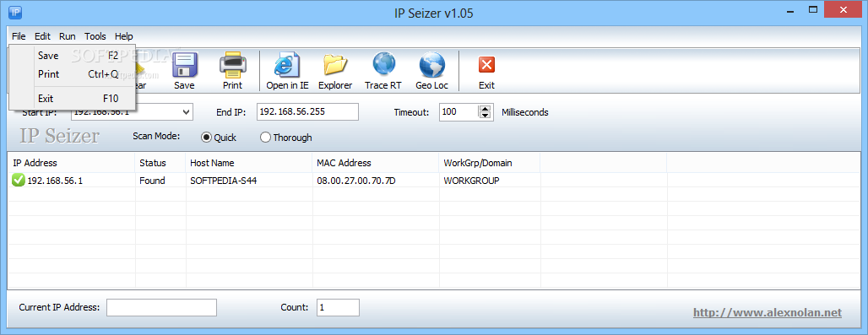Screen dimensions: 868x335
Task: Click the Found status cell
Action: point(152,181)
